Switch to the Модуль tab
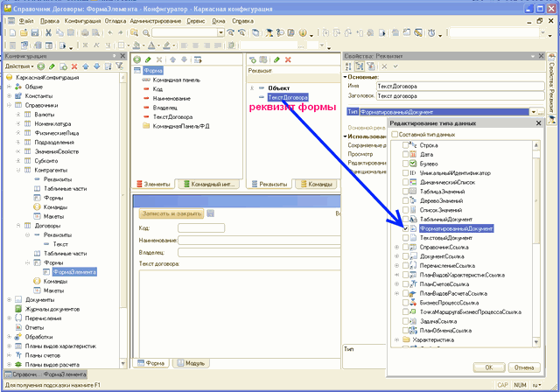 [x=191, y=363]
